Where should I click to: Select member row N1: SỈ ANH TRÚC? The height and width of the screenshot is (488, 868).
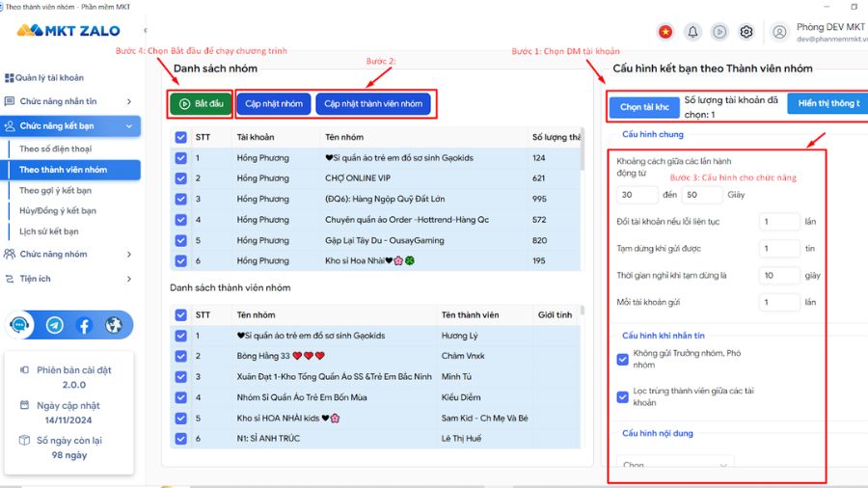click(375, 438)
